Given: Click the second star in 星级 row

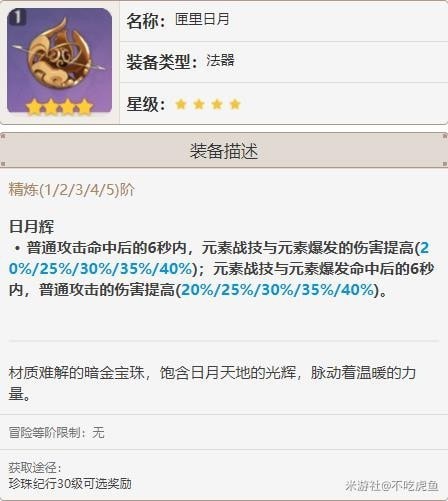Looking at the screenshot, I should click(x=199, y=104).
